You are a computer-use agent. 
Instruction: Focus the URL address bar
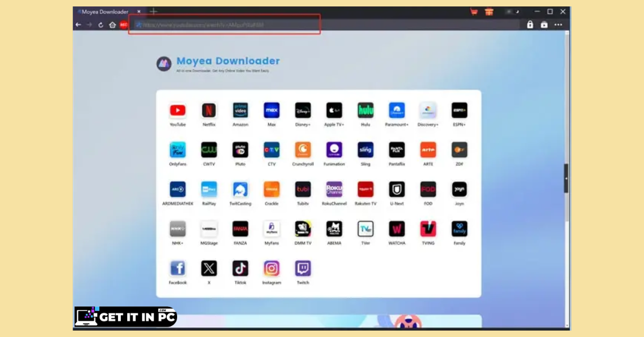click(x=326, y=25)
